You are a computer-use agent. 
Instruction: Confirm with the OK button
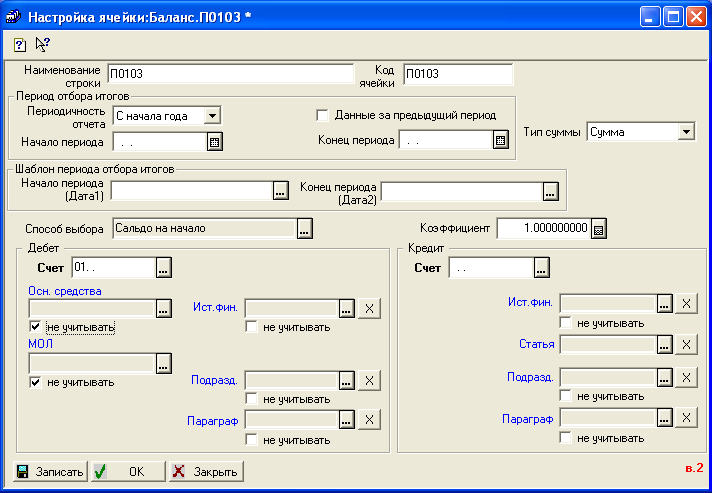click(x=128, y=472)
